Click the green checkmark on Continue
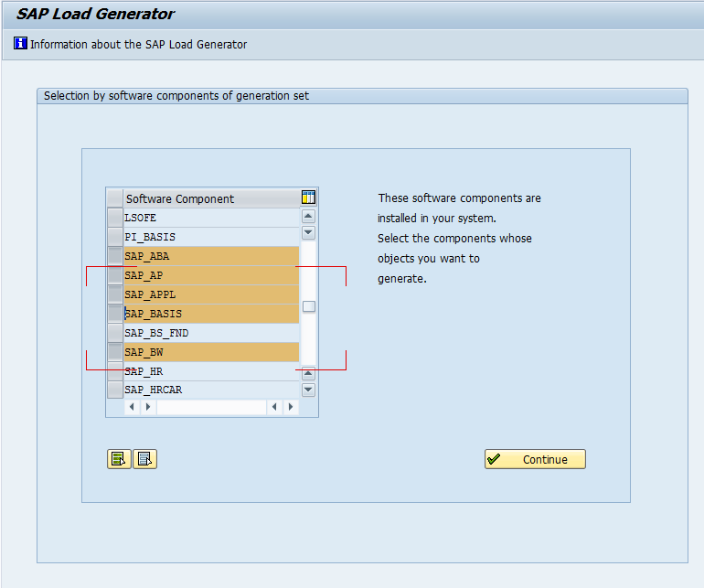Screen dimensions: 704x588 coord(494,459)
